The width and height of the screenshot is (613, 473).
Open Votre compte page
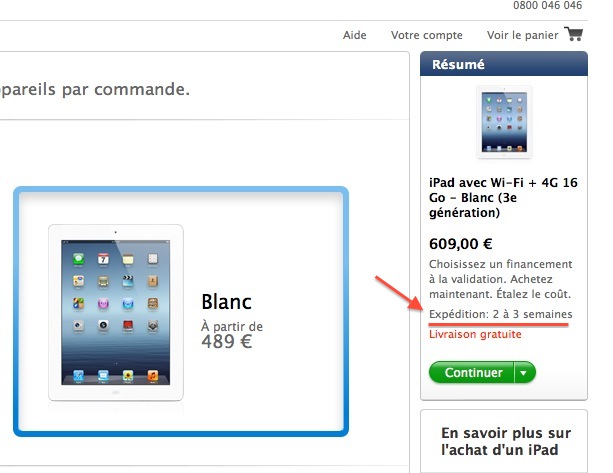click(427, 35)
